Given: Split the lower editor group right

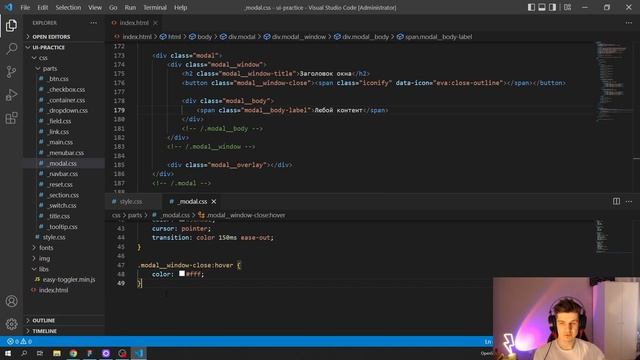Looking at the screenshot, I should point(616,201).
